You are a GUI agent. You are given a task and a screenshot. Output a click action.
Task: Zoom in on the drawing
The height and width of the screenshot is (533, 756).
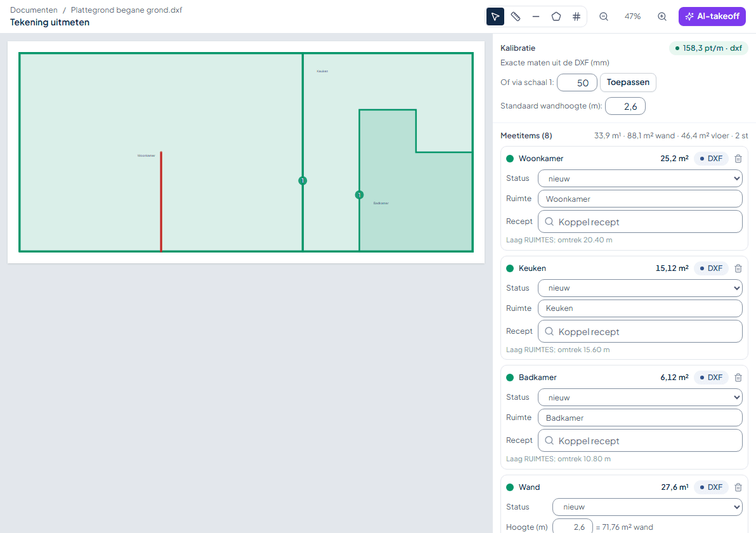662,16
